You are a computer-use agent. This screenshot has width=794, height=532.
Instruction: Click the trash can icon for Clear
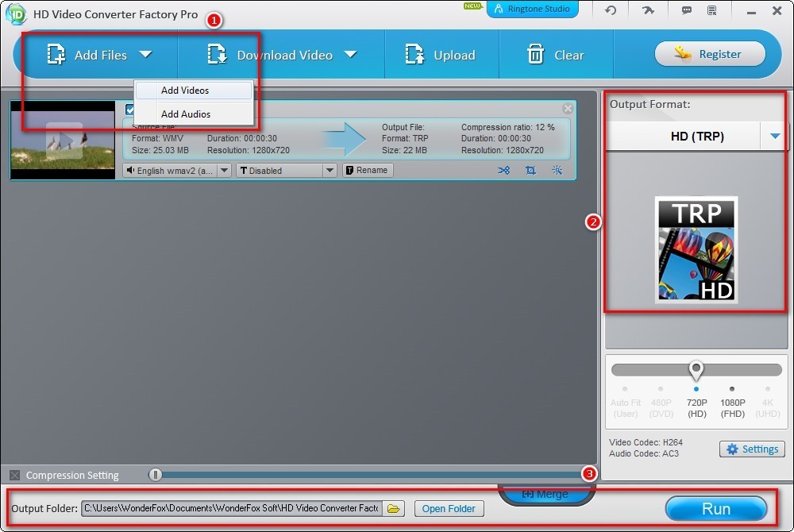[535, 54]
